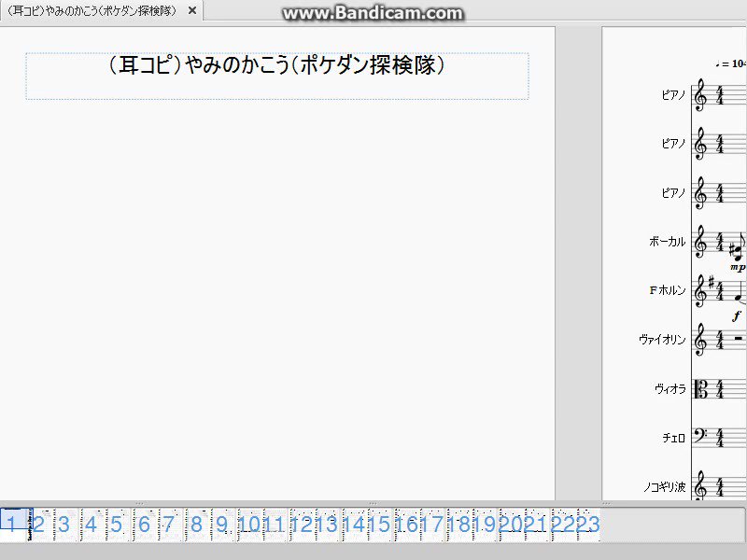Jump to page 16 in the navigator
Image resolution: width=747 pixels, height=560 pixels.
pos(406,524)
